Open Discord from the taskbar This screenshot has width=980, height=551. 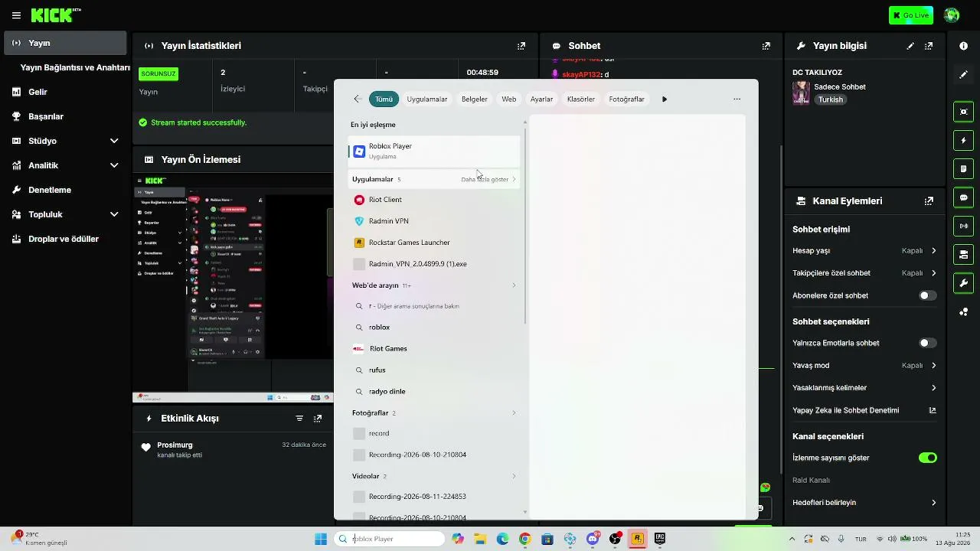click(x=593, y=539)
